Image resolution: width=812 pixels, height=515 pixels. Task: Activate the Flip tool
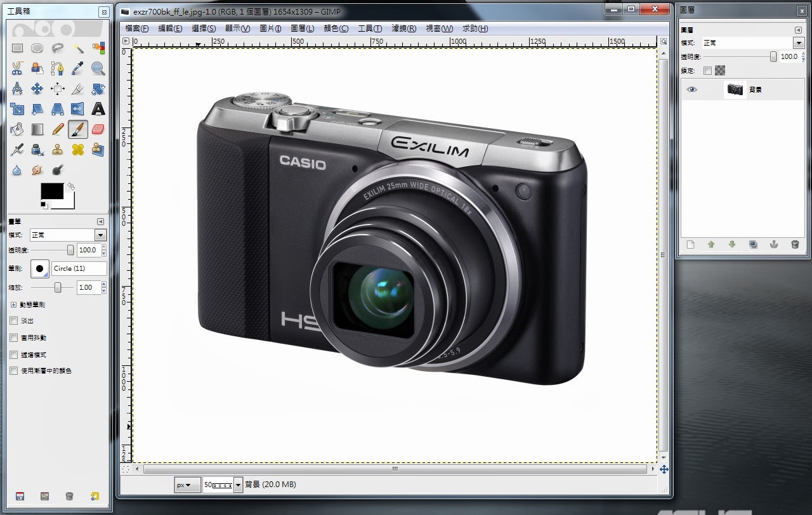pos(78,108)
